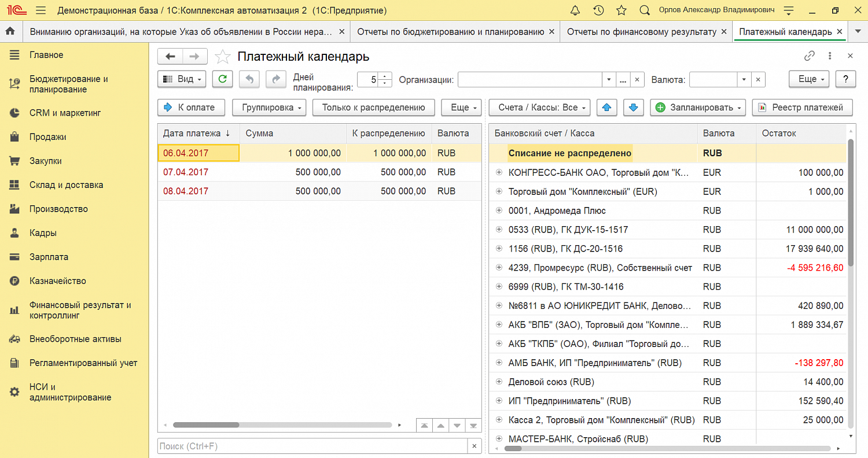Click the Организации input field
Viewport: 868px width, 458px height.
(530, 79)
